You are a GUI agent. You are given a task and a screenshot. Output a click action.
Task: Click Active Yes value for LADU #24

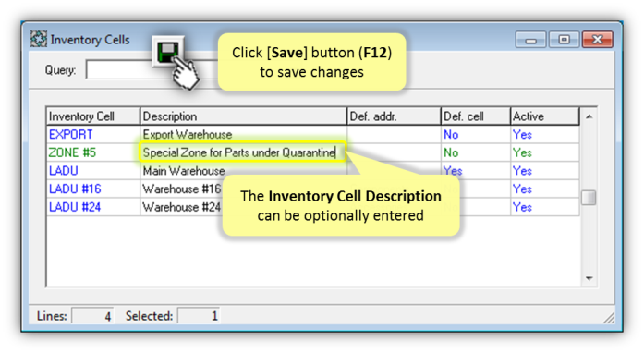[545, 207]
